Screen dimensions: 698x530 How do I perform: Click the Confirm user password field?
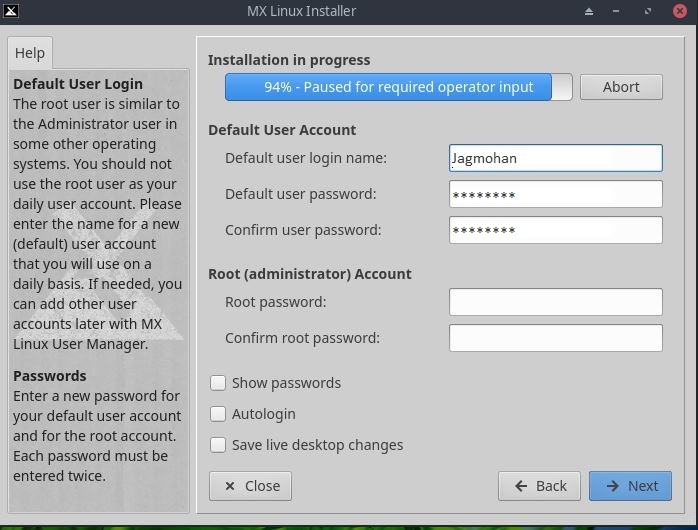[x=556, y=230]
